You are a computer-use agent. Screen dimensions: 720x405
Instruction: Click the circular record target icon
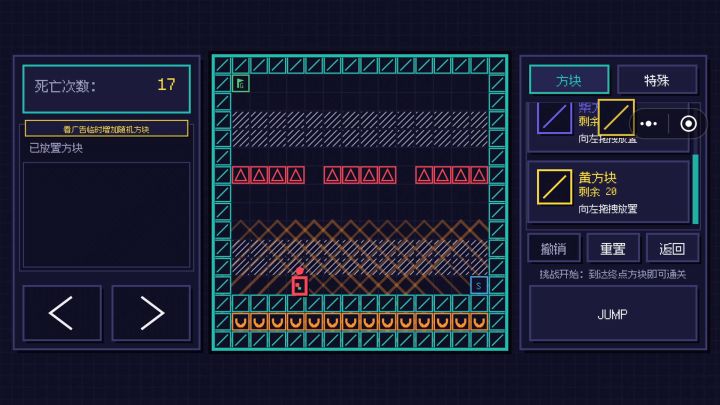tap(688, 124)
